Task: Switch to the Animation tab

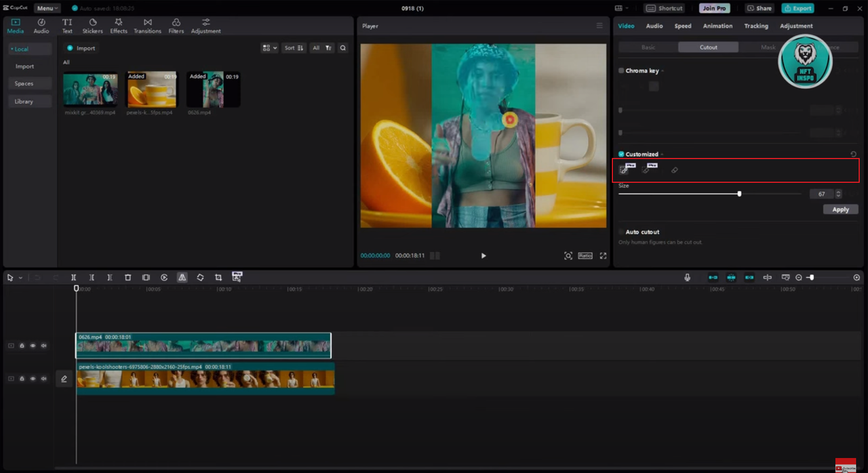Action: [717, 26]
